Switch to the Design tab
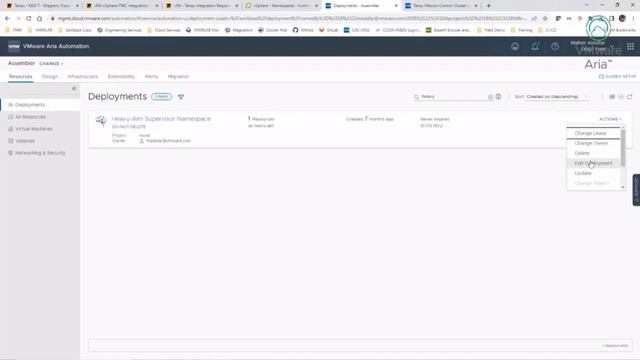The image size is (640, 360). (50, 76)
